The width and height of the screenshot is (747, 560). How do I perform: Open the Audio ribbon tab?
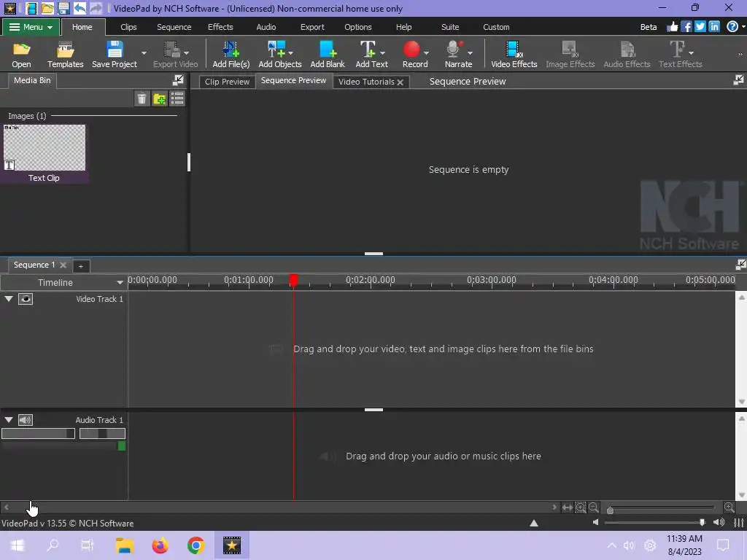[266, 27]
